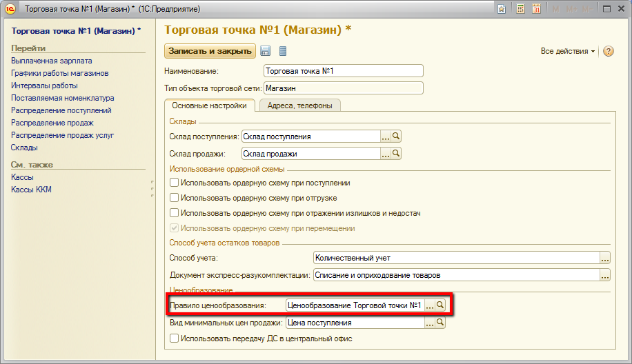The width and height of the screenshot is (632, 364).
Task: Click the help question mark icon
Action: 608,52
